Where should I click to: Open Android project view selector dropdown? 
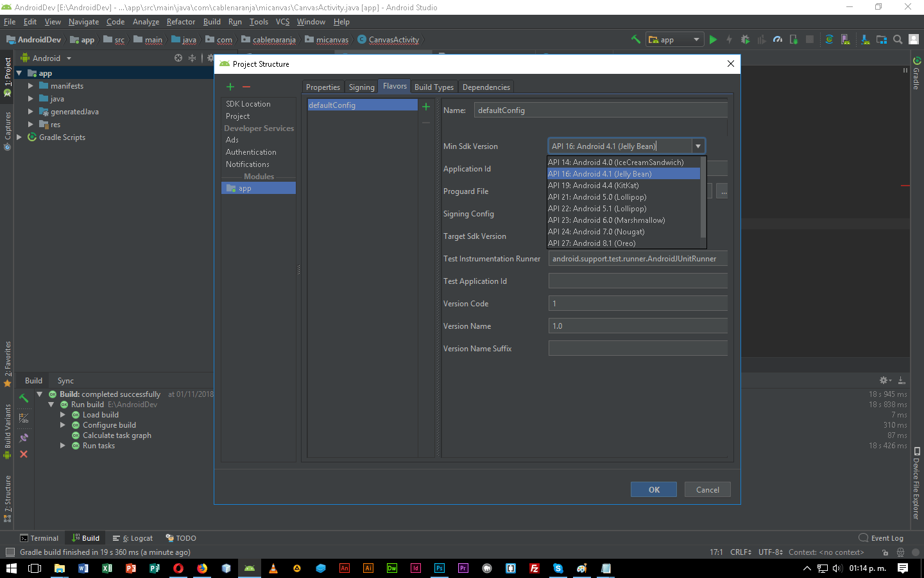point(46,58)
